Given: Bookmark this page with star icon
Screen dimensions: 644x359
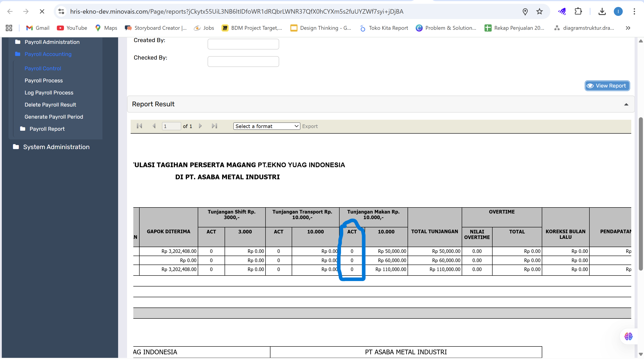Looking at the screenshot, I should point(539,11).
